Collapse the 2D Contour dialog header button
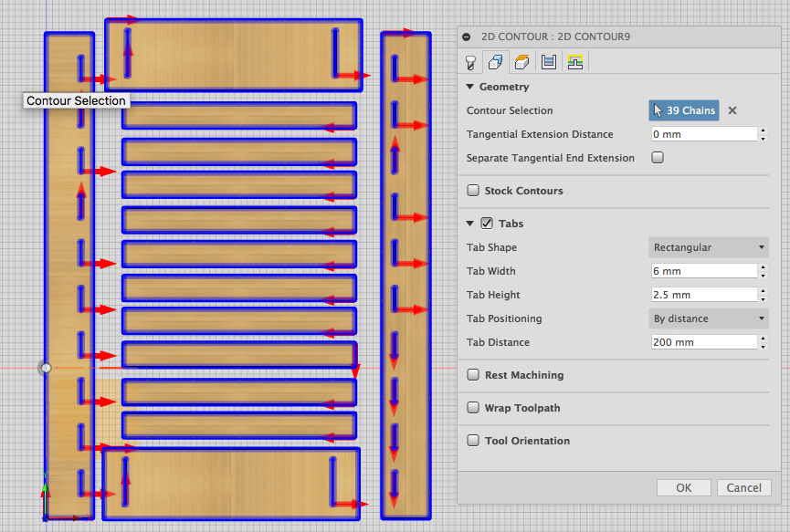Image resolution: width=790 pixels, height=532 pixels. [467, 37]
